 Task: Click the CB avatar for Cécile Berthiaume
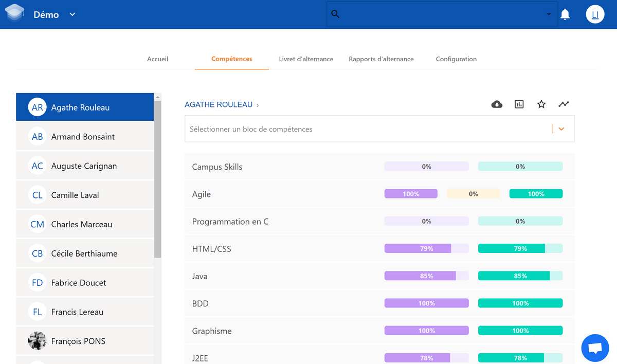point(37,253)
